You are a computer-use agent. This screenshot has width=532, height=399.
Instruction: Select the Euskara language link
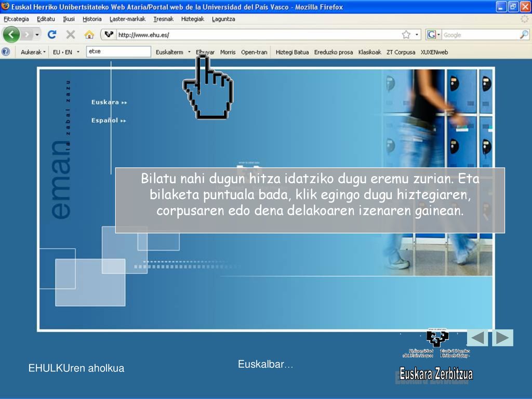109,102
